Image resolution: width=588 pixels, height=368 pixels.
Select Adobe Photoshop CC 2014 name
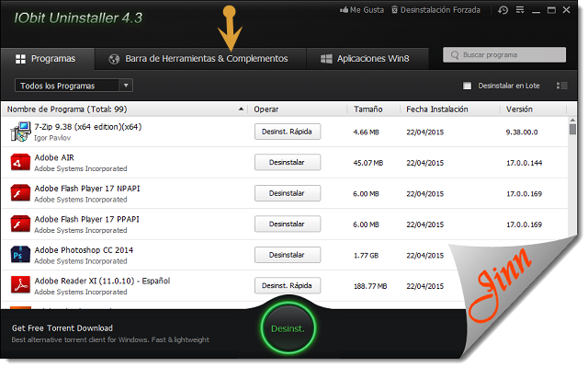pos(84,249)
